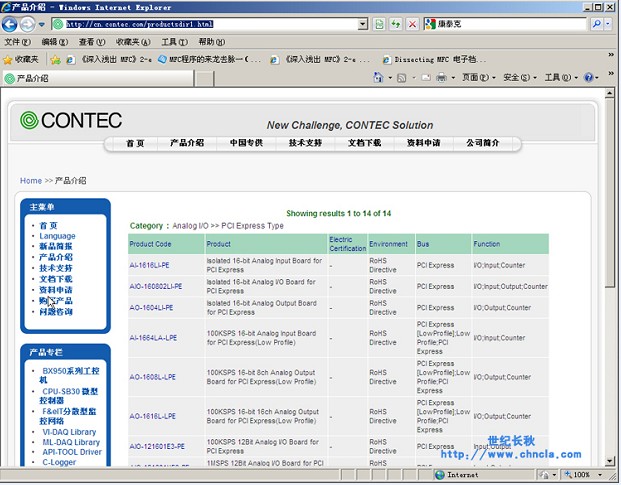Open the VI-DAQ Library sidebar link
The image size is (621, 485).
click(x=69, y=432)
